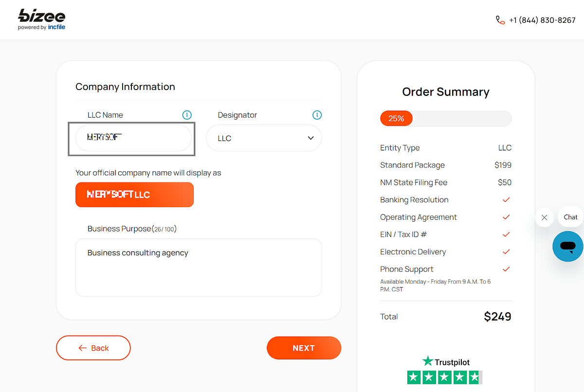This screenshot has height=392, width=584.
Task: Expand the Designator LLC dropdown
Action: pyautogui.click(x=263, y=138)
